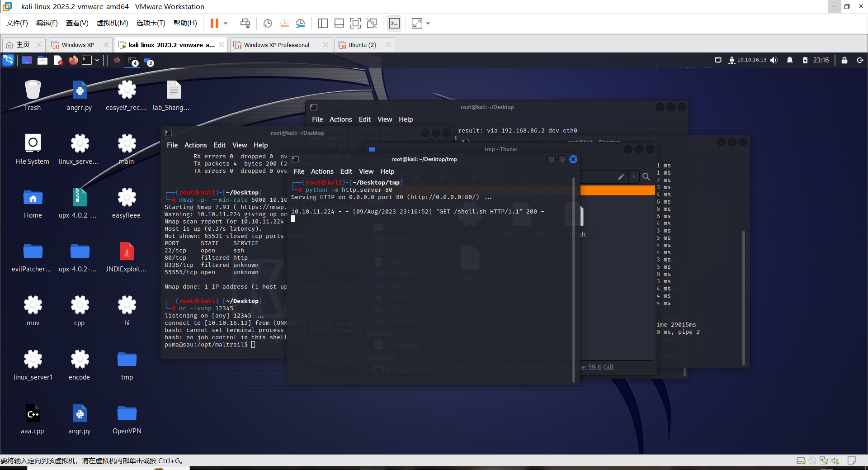Screen dimensions: 868x470
Task: Expand the fullscreen options dropdown arrow
Action: [x=428, y=23]
